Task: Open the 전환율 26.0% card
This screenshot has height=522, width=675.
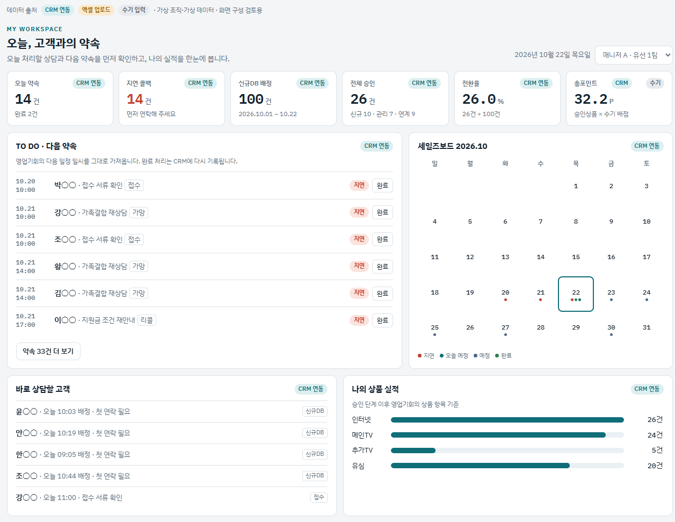Action: (508, 99)
